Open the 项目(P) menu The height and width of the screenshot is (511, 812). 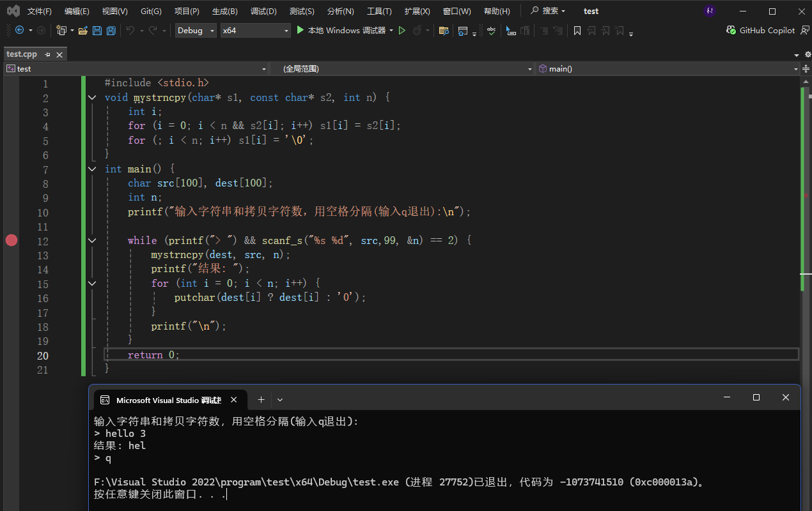point(187,11)
